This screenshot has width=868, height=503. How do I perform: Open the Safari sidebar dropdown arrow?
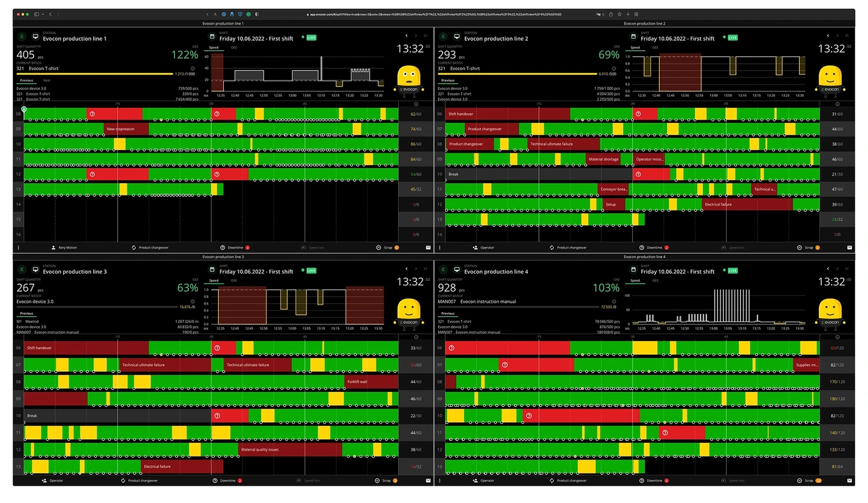tap(42, 14)
